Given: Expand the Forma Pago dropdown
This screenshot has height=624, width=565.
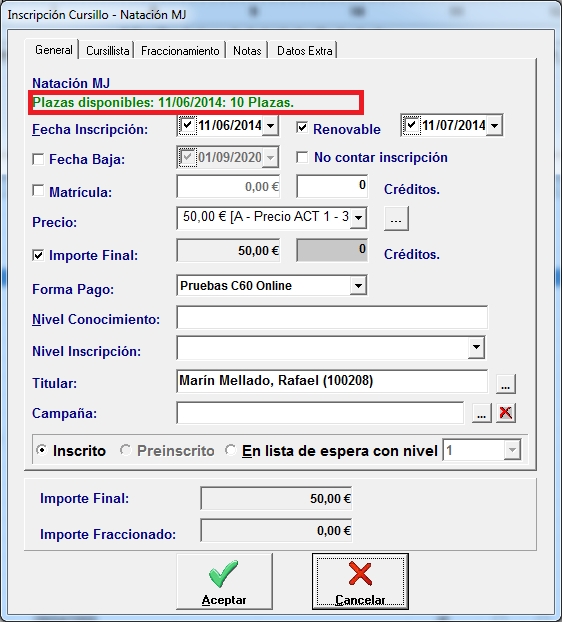Looking at the screenshot, I should click(x=358, y=286).
